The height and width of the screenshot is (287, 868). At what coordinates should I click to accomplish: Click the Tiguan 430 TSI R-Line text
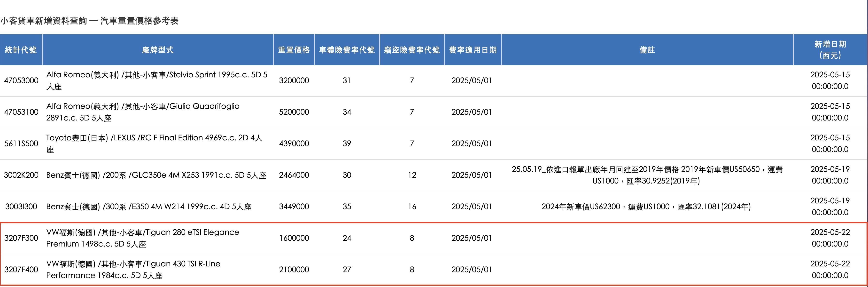[x=133, y=270]
